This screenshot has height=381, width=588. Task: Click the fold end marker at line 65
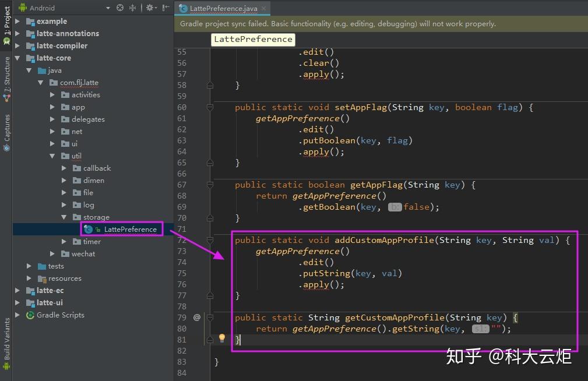(x=210, y=163)
